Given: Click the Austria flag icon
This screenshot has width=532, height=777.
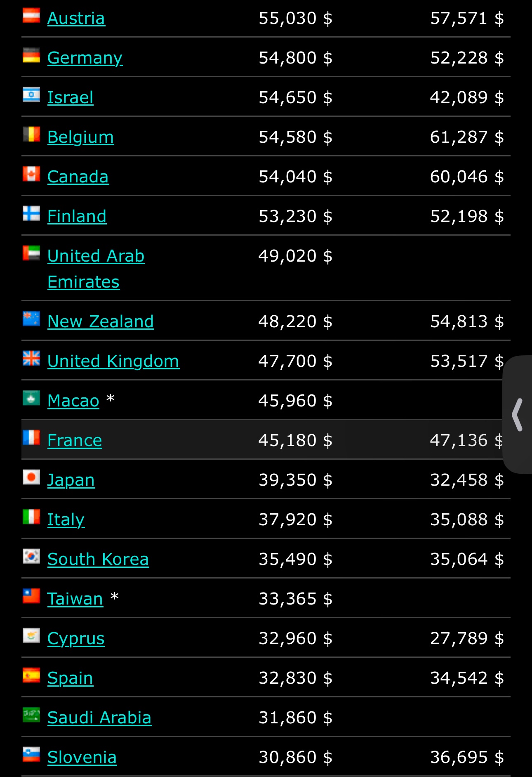Looking at the screenshot, I should (x=31, y=15).
